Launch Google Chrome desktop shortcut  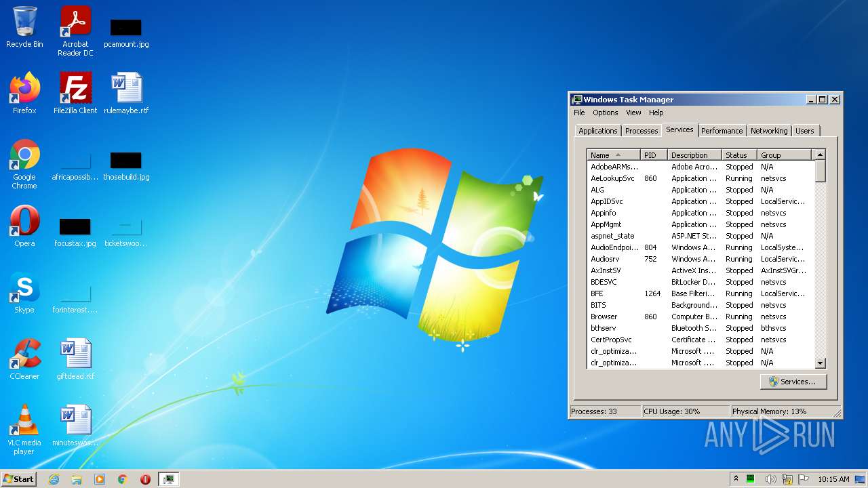pos(24,164)
